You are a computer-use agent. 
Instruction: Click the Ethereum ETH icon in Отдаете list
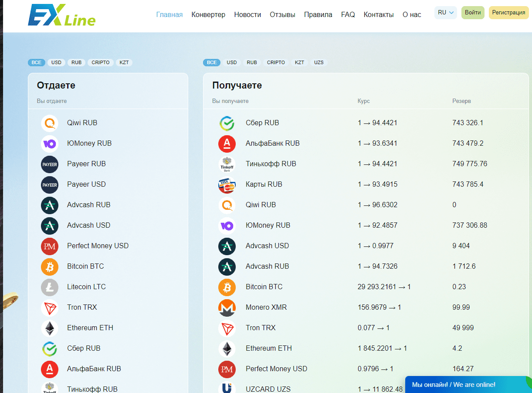tap(50, 328)
